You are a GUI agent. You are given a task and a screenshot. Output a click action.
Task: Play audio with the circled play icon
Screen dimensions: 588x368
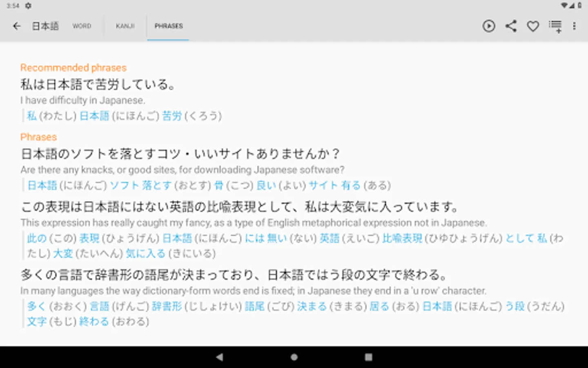click(489, 26)
